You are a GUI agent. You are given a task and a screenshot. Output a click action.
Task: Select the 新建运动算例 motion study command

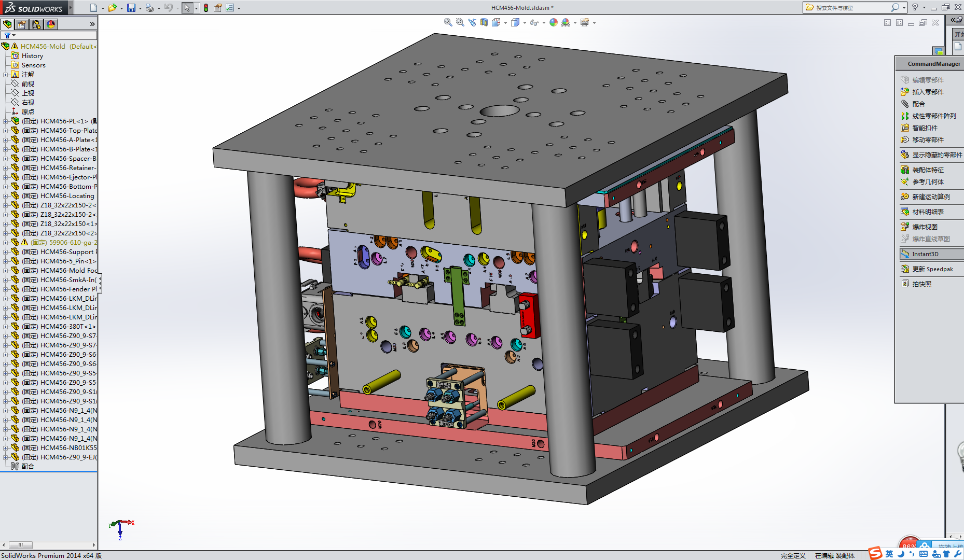click(929, 197)
